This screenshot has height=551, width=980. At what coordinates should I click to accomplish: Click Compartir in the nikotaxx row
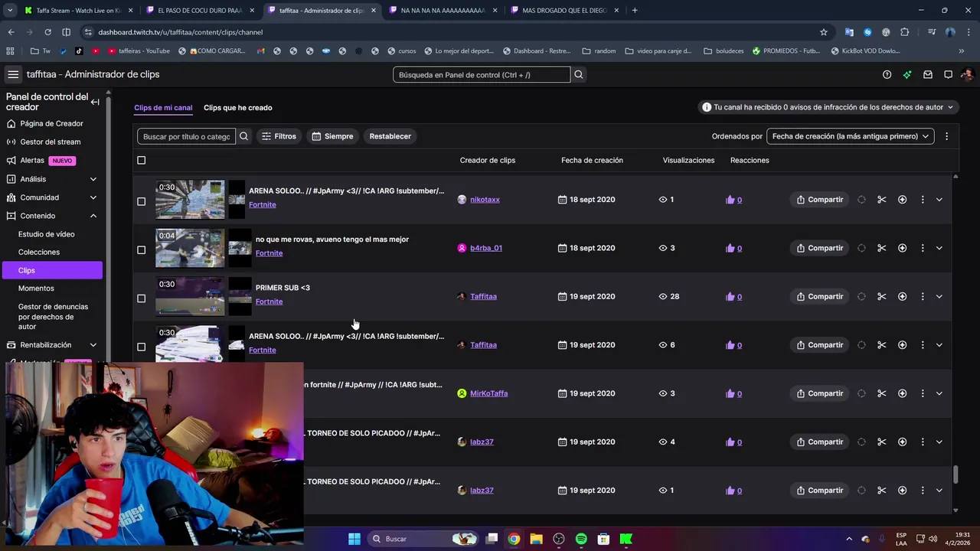point(819,200)
